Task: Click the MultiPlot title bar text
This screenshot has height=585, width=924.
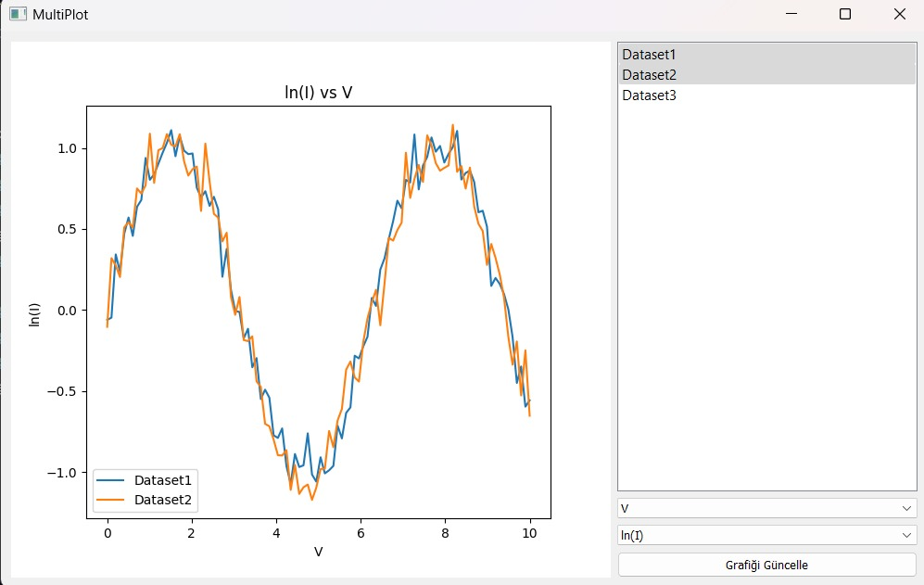Action: [61, 15]
